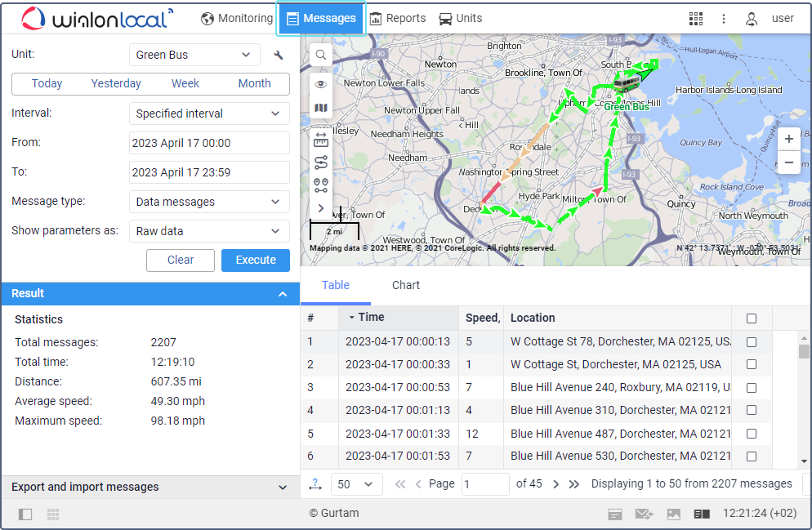Go to next page of messages
This screenshot has width=812, height=530.
click(x=556, y=484)
